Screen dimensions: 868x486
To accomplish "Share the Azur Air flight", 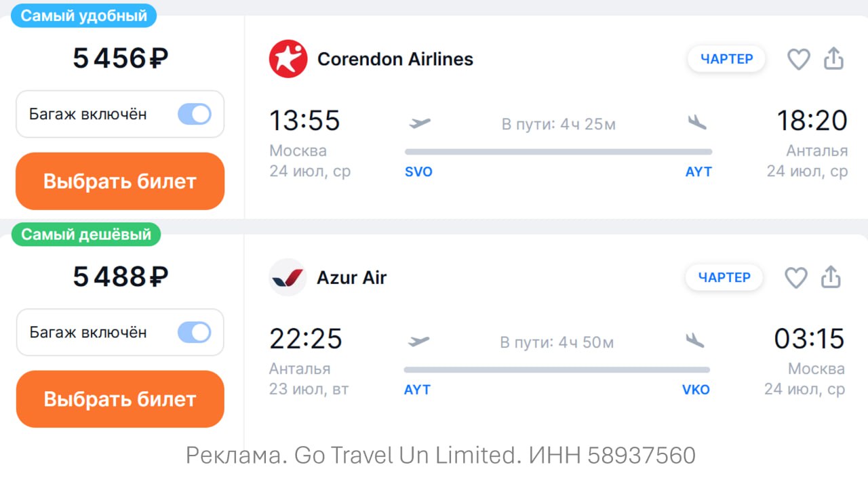I will click(x=831, y=277).
